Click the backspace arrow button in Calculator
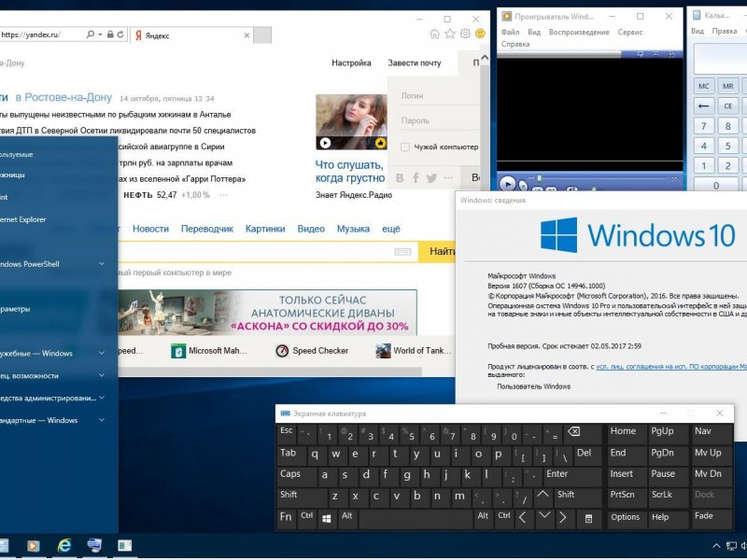This screenshot has height=560, width=747. coord(704,105)
